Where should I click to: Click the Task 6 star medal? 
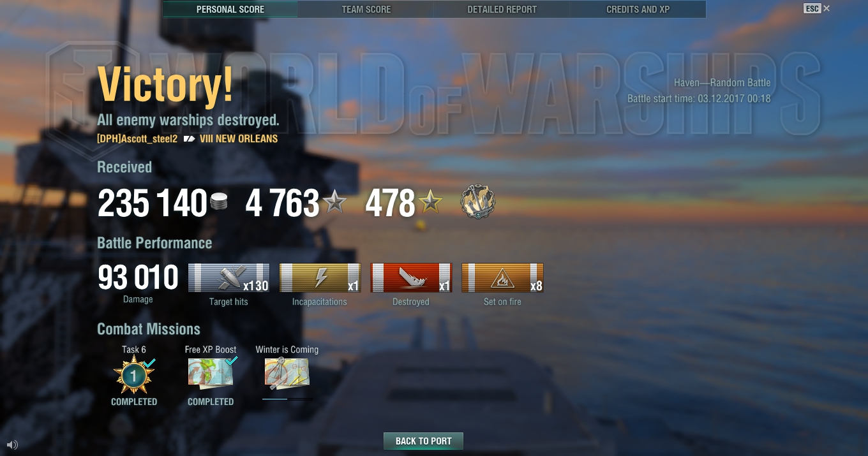point(134,376)
